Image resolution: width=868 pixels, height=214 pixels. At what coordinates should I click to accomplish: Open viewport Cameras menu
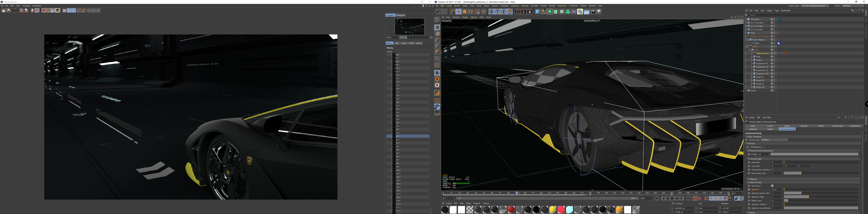pyautogui.click(x=456, y=17)
